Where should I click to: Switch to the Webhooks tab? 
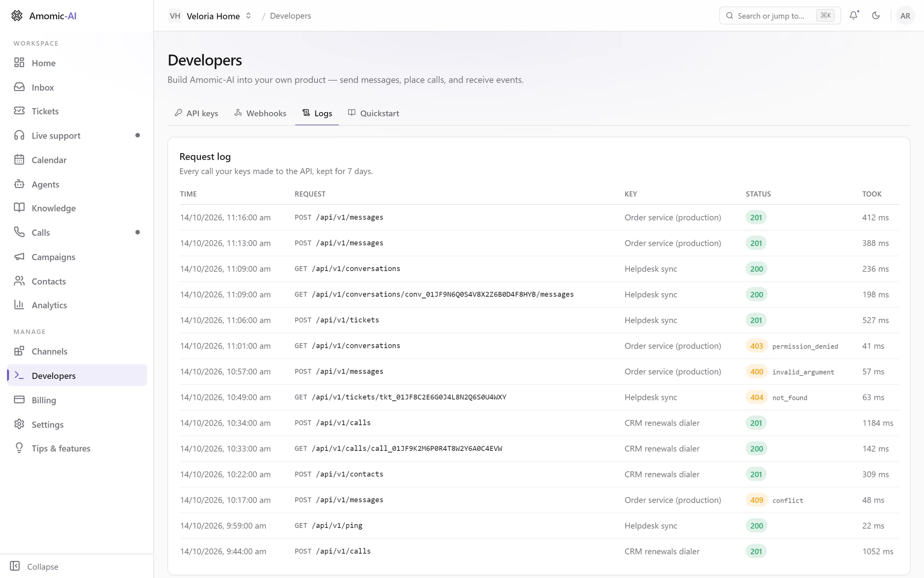(260, 113)
